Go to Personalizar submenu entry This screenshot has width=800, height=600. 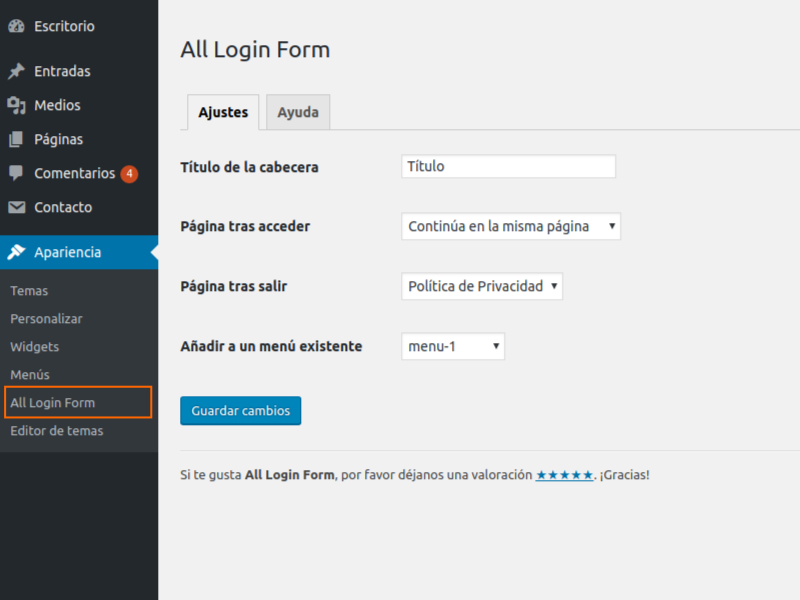(46, 319)
